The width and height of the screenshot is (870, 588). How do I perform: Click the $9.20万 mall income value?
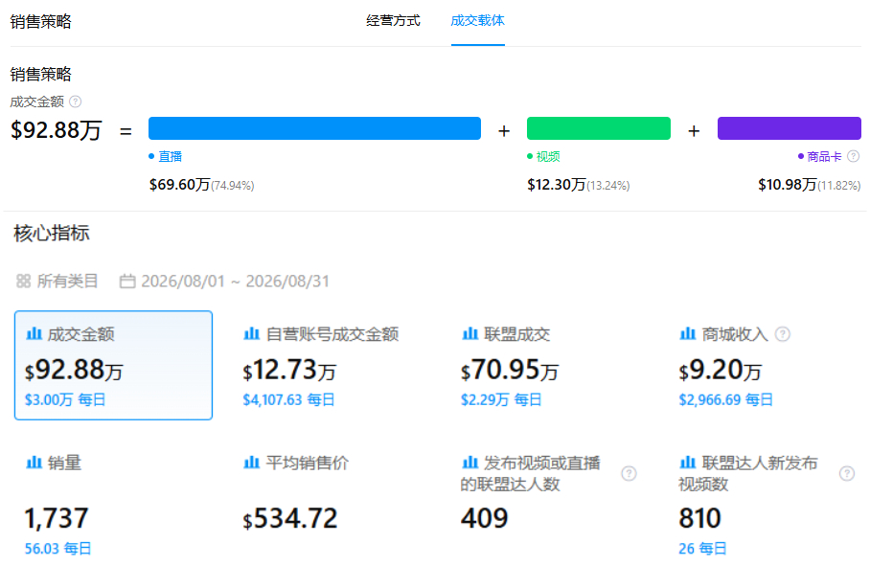pos(721,370)
